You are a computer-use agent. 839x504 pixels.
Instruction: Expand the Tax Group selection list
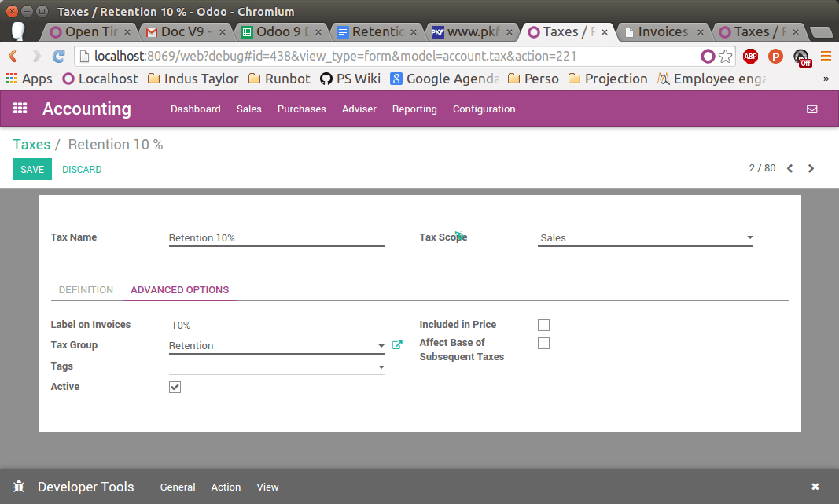381,345
